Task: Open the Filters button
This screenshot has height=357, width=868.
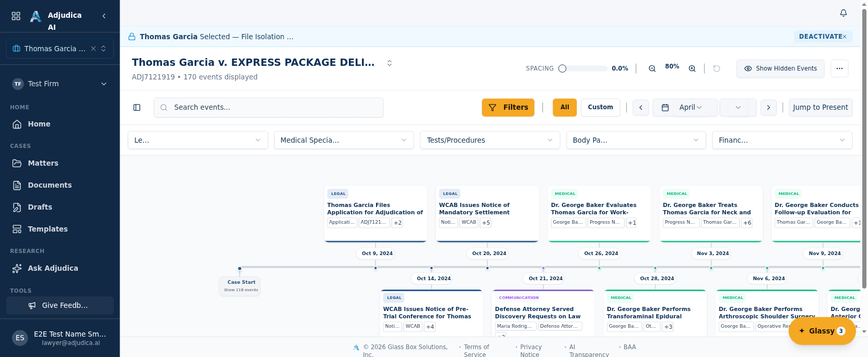Action: tap(508, 107)
